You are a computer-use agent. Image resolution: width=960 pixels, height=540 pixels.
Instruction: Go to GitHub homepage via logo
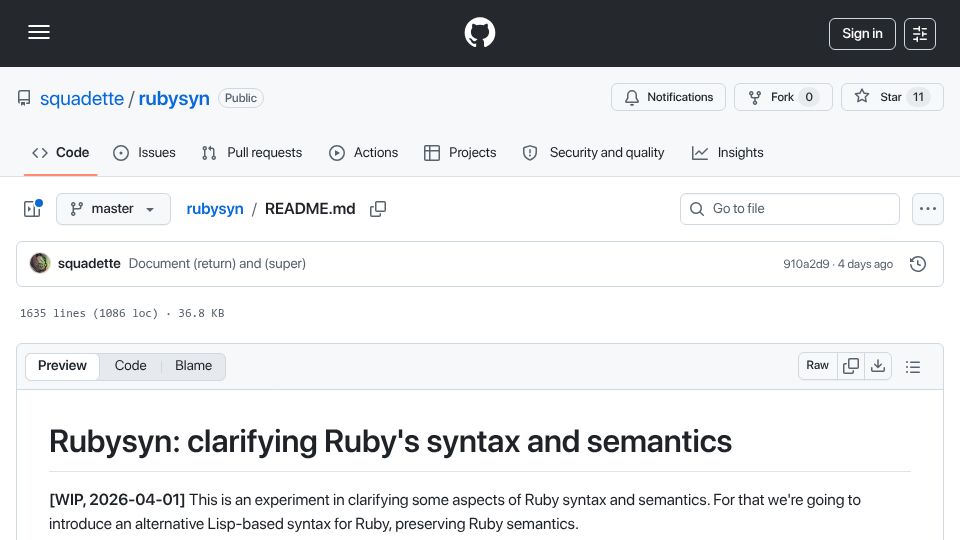click(480, 32)
